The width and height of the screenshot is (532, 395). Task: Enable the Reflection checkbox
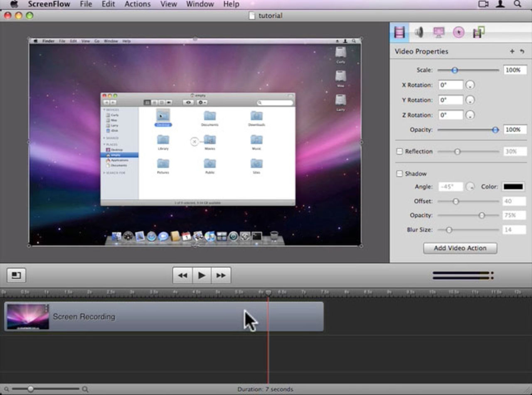(x=399, y=152)
